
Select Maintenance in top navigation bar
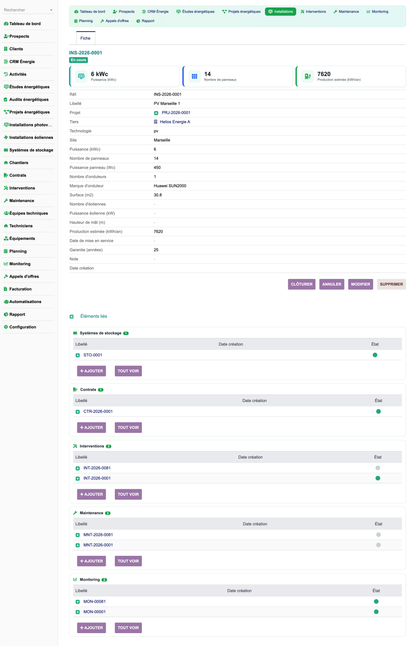tap(346, 12)
